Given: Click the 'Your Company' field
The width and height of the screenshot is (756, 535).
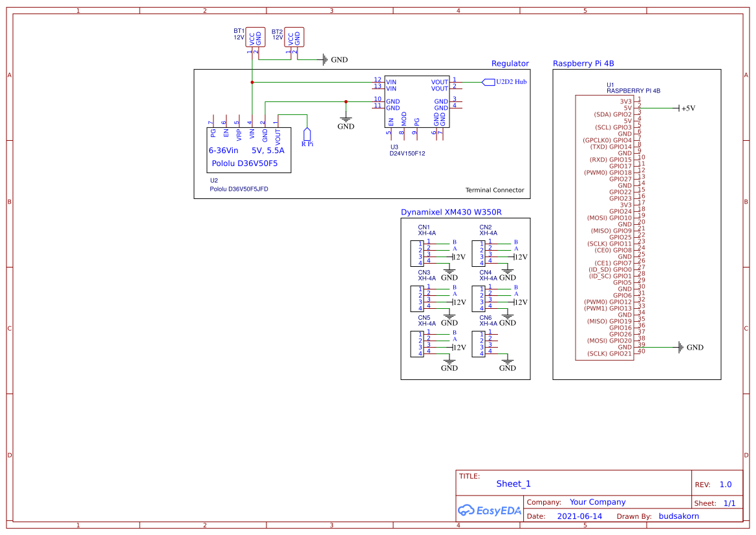Looking at the screenshot, I should (x=598, y=502).
